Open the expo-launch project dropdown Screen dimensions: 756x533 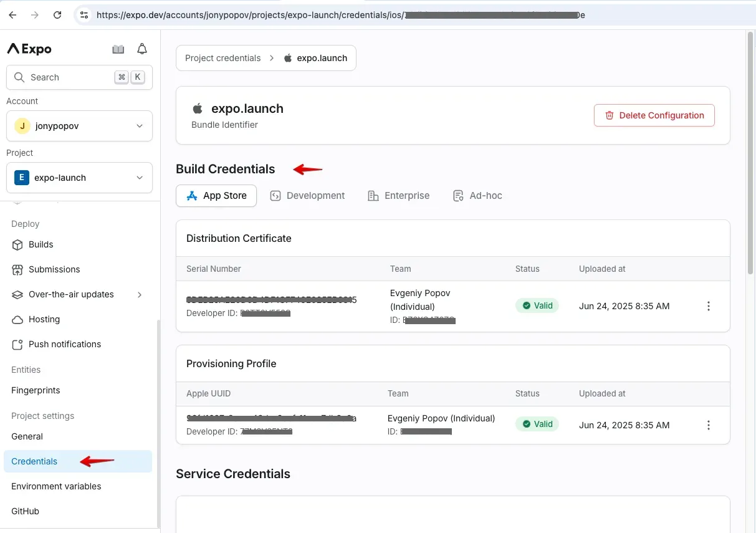coord(79,178)
